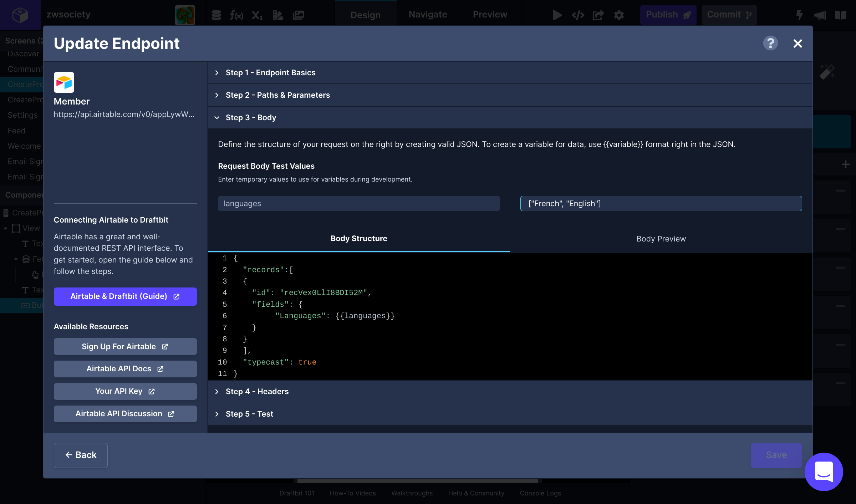Select Welcome screen in sidebar

24,146
